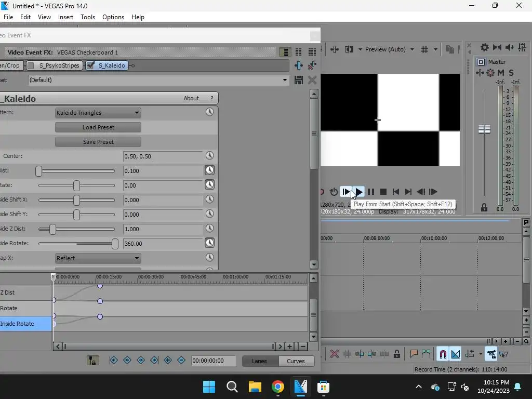Mute the Master bus
The width and height of the screenshot is (532, 399).
501,73
